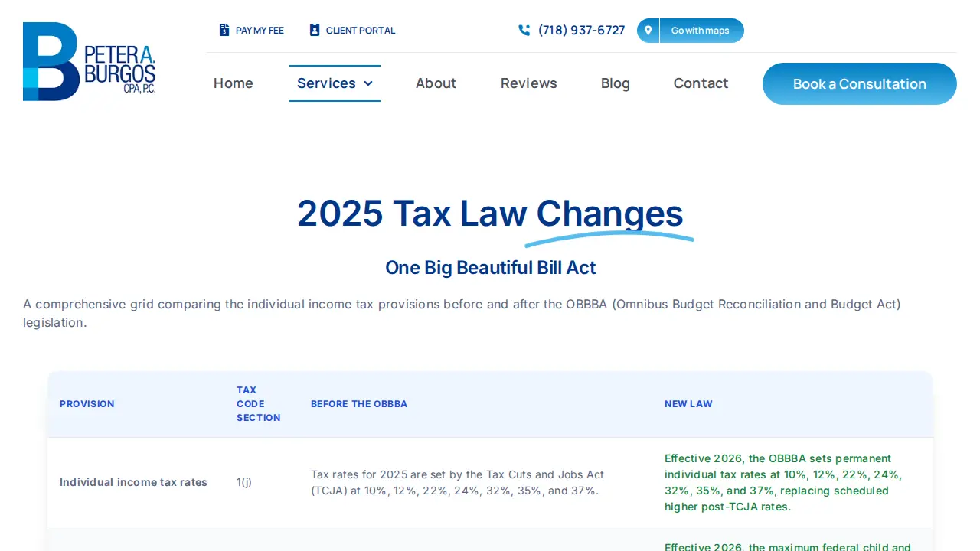This screenshot has height=551, width=980.
Task: Click Book a Consultation button
Action: (x=860, y=84)
